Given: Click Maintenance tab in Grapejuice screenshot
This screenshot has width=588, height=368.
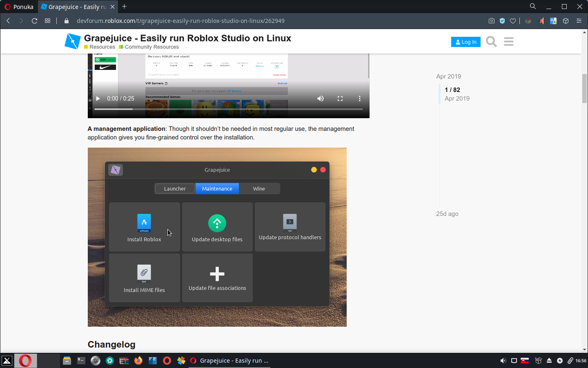Looking at the screenshot, I should pyautogui.click(x=217, y=189).
